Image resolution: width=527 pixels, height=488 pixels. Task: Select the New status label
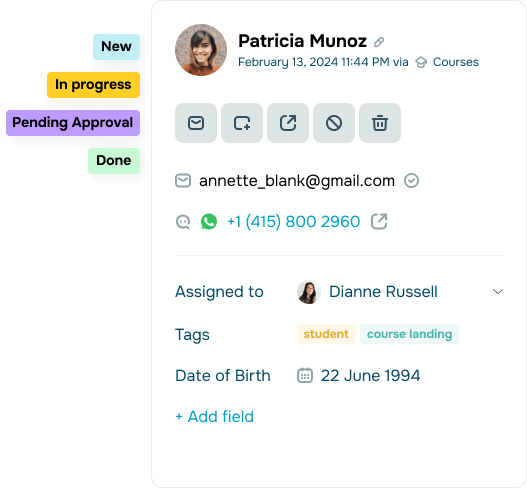[116, 47]
